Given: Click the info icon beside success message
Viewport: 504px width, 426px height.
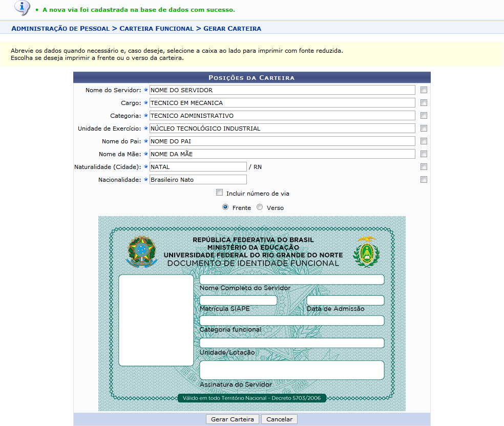Looking at the screenshot, I should click(22, 8).
